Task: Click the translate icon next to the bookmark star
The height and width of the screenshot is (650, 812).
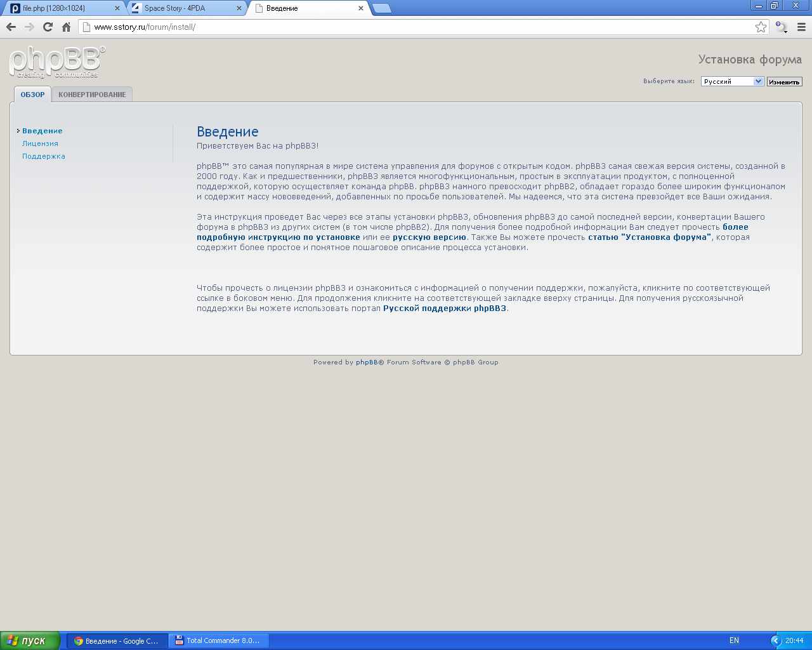Action: (781, 27)
